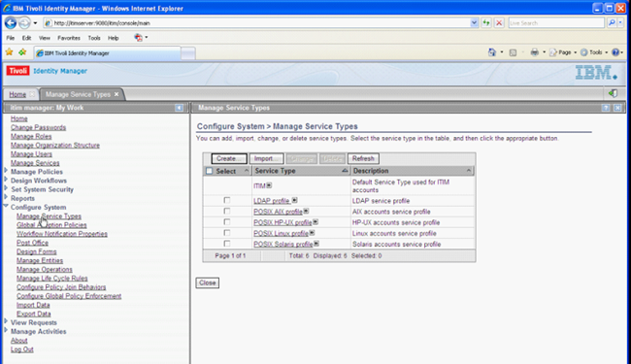Screen dimensions: 631x364
Task: Click the Close button below the table
Action: pos(208,282)
